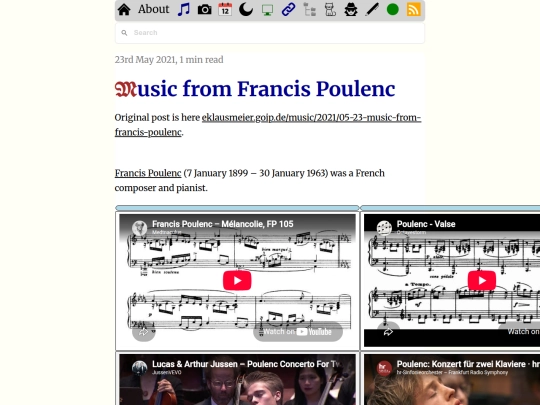Open the About page
Image resolution: width=540 pixels, height=405 pixels.
(x=154, y=9)
